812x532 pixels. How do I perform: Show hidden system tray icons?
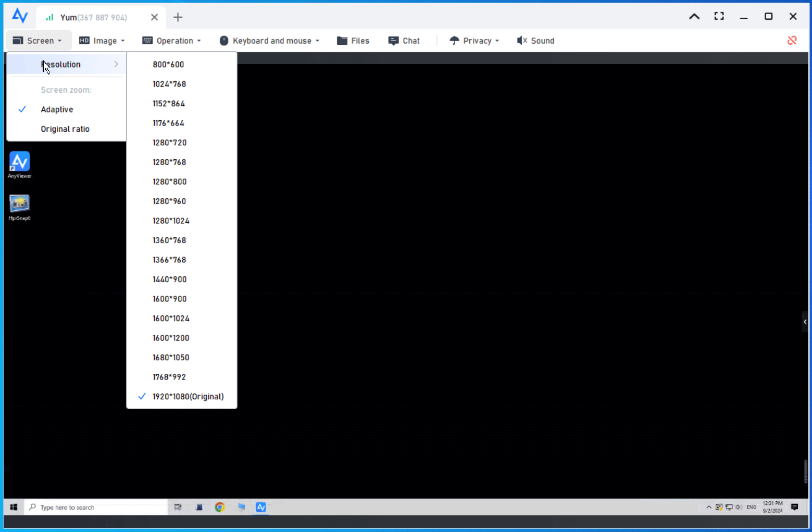point(709,507)
